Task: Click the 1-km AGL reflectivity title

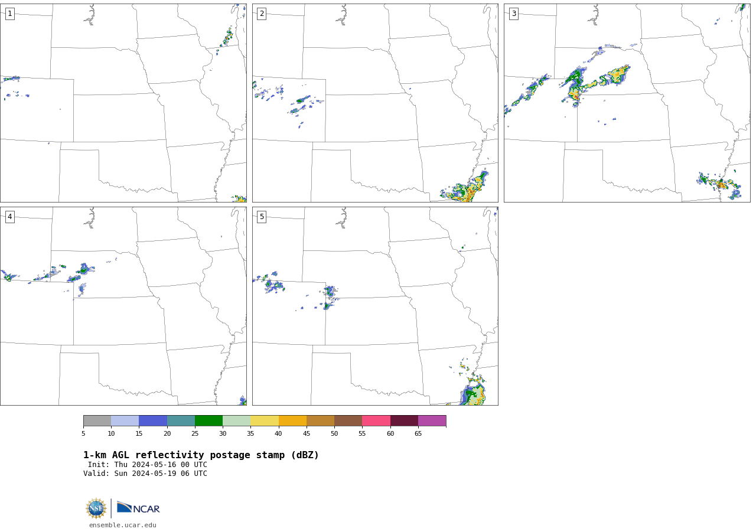Action: 201,455
